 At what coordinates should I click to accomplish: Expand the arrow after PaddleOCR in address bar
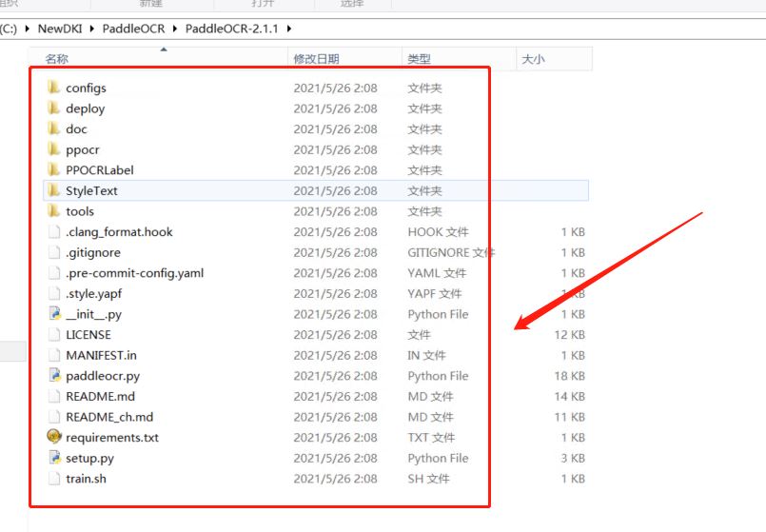coord(175,29)
